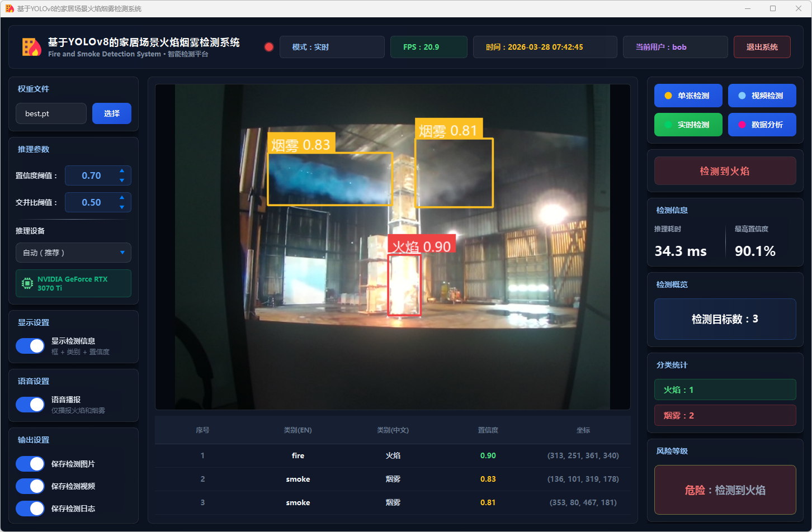
Task: Turn off 保存检测图片 toggle
Action: (30, 464)
